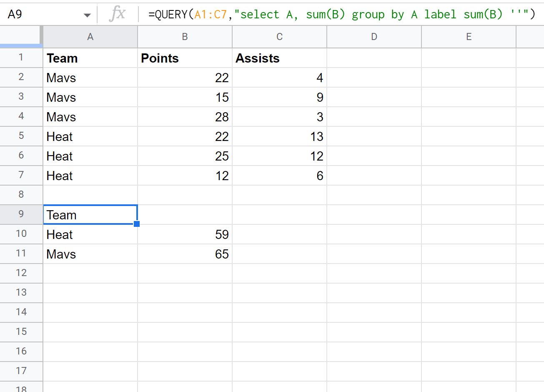Select row 12 header
The width and height of the screenshot is (544, 392).
21,273
